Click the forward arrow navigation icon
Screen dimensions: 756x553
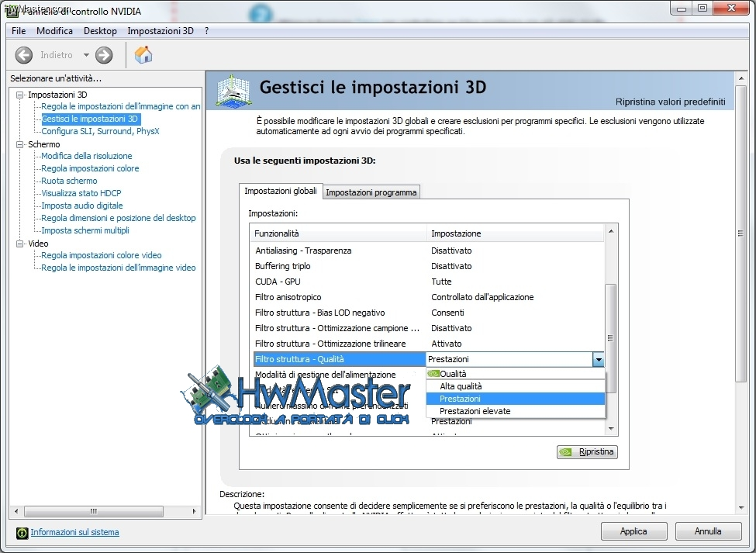(104, 55)
